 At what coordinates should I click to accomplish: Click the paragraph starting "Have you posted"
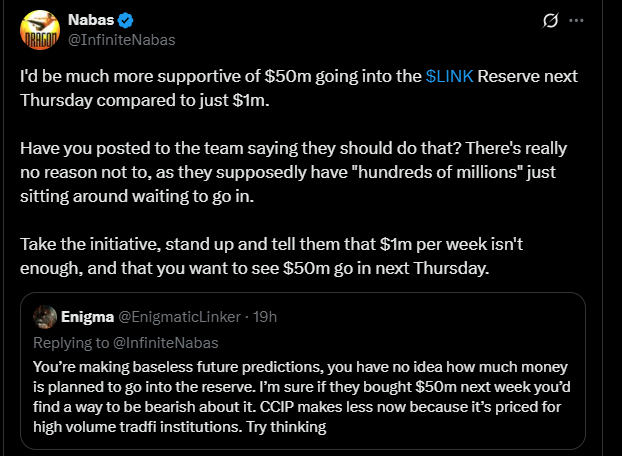[294, 172]
